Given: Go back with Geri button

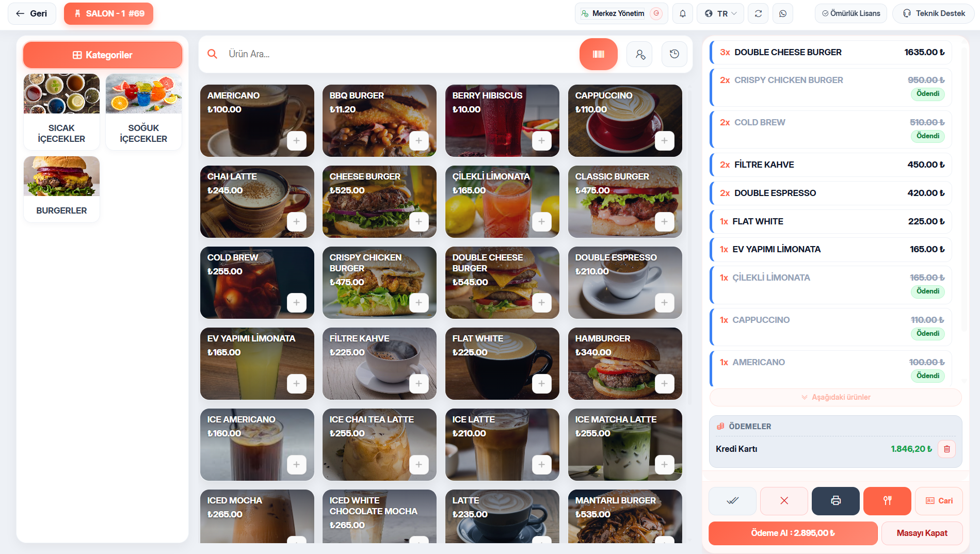Looking at the screenshot, I should 32,13.
